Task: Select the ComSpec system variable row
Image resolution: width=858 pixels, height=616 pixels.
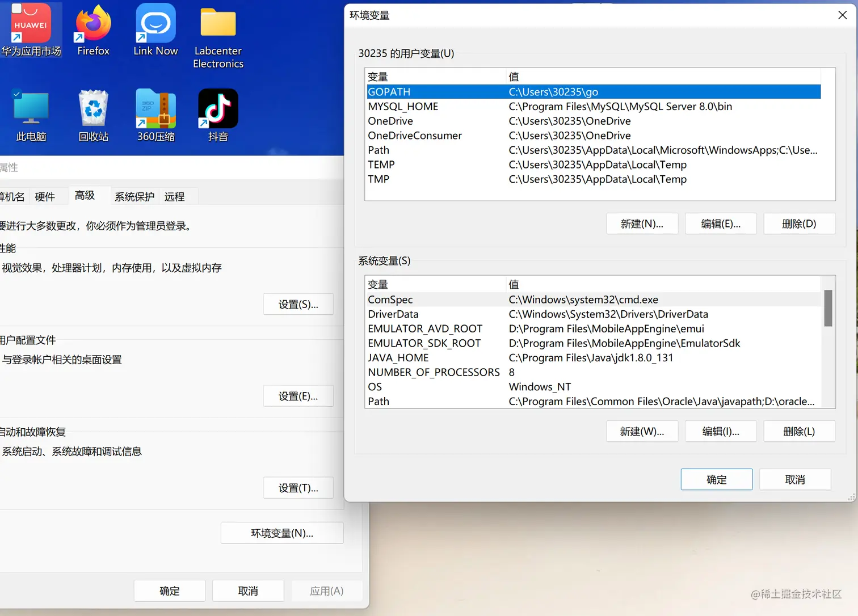Action: tap(594, 299)
